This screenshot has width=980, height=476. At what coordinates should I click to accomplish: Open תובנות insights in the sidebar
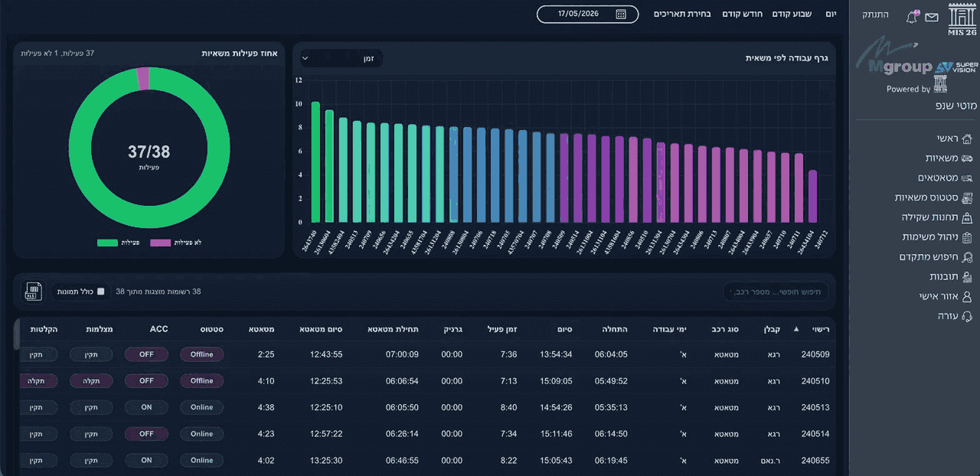point(951,276)
